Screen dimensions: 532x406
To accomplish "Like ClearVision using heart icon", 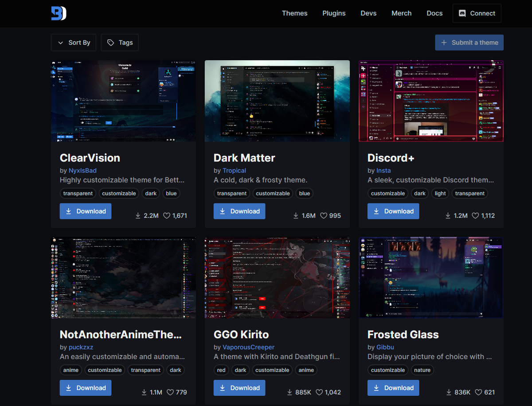I will [167, 216].
